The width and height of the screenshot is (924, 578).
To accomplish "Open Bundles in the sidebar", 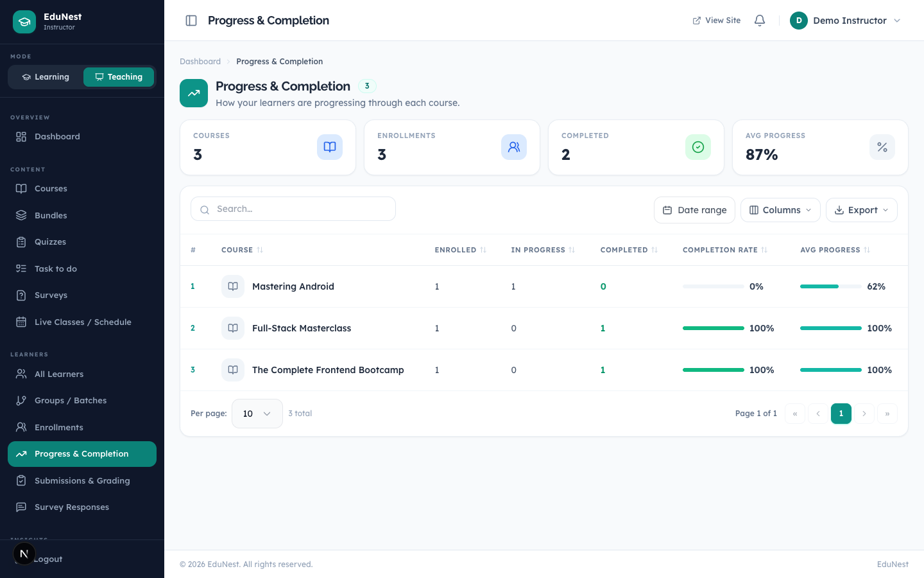I will tap(82, 216).
